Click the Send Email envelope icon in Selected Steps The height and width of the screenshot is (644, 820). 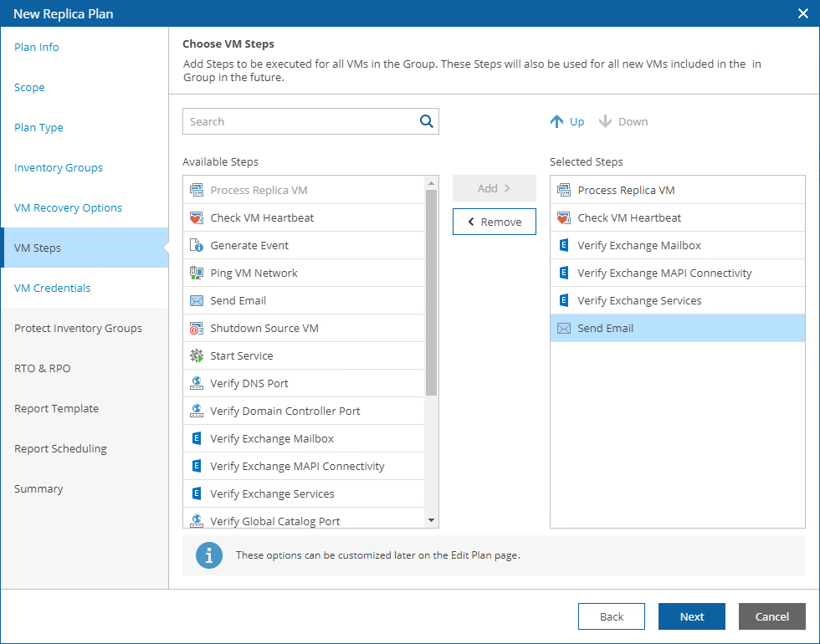click(564, 328)
